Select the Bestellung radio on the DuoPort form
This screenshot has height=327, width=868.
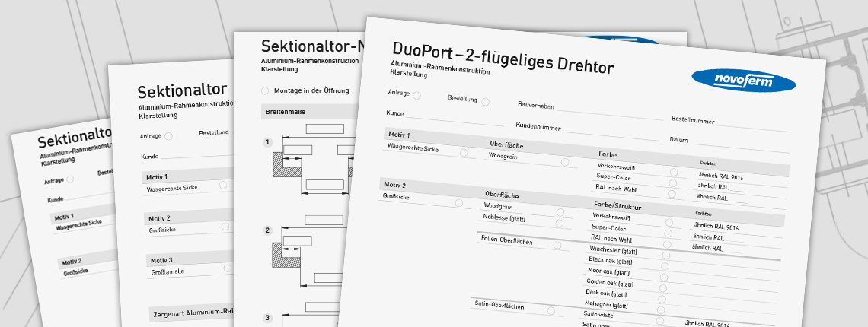point(486,102)
